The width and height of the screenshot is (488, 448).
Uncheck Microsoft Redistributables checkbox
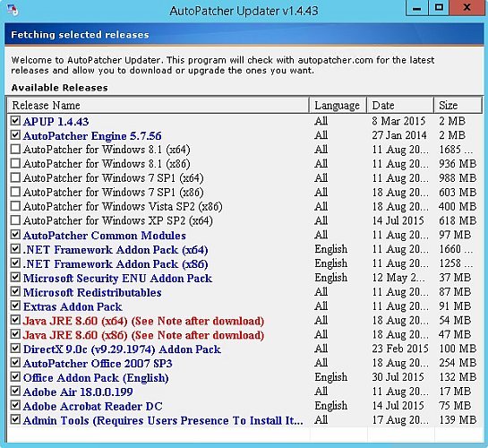pyautogui.click(x=15, y=292)
